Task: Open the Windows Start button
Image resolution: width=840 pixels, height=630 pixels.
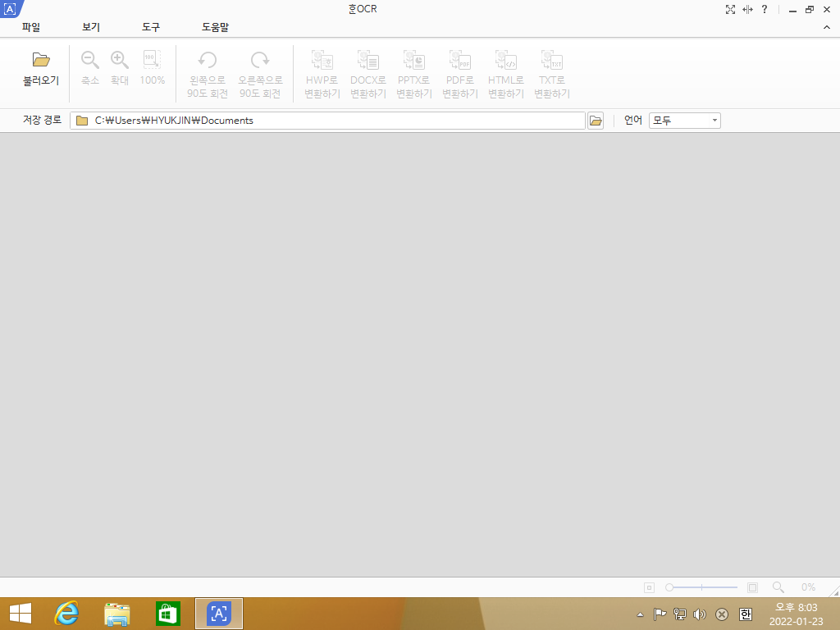Action: click(21, 614)
